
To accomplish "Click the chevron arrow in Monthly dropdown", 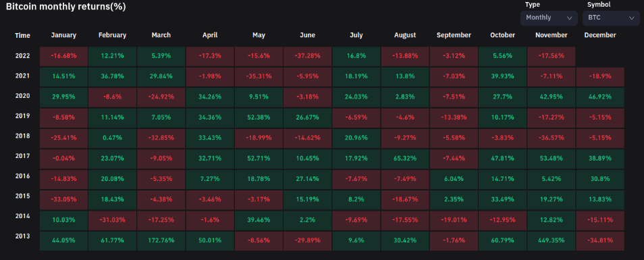I will [x=569, y=18].
